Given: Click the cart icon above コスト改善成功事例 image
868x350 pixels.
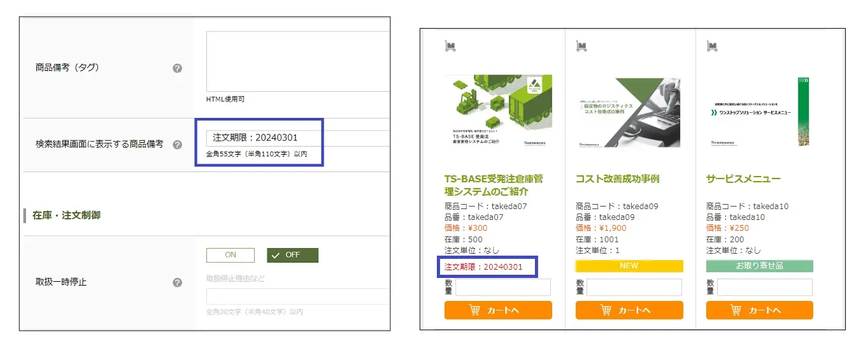Looking at the screenshot, I should click(x=581, y=46).
